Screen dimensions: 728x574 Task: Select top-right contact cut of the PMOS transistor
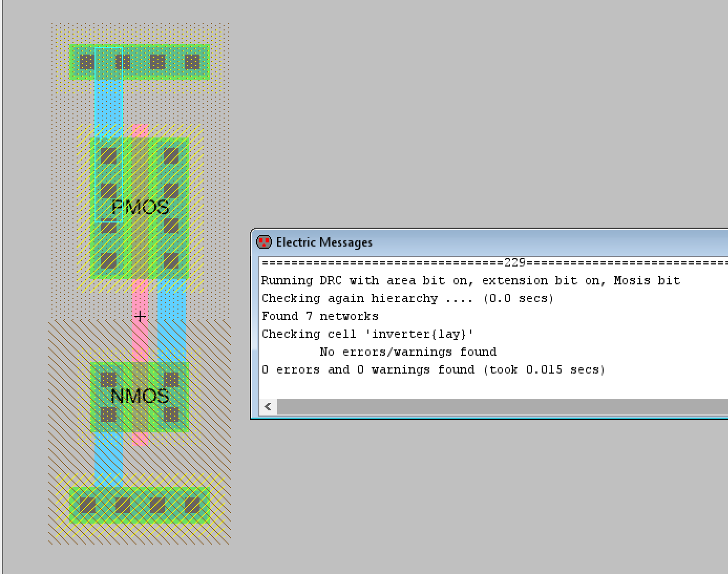pyautogui.click(x=171, y=156)
